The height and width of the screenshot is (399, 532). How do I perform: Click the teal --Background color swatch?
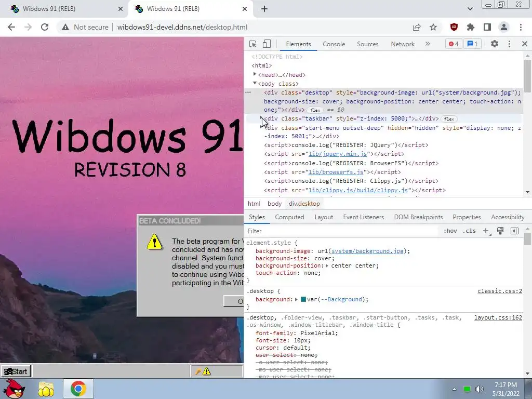point(303,299)
